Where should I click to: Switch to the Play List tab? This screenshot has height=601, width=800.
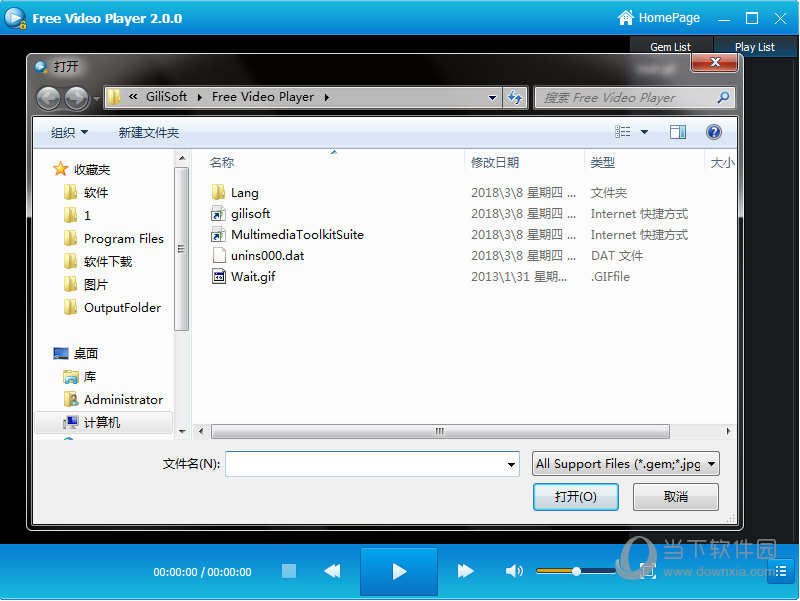tap(755, 47)
